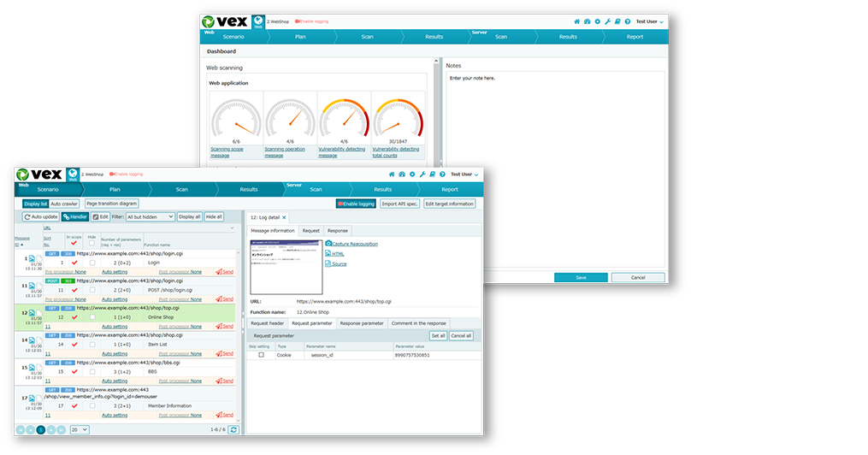This screenshot has height=455, width=868.
Task: Toggle Skip setting checkbox for session_id
Action: tap(262, 355)
